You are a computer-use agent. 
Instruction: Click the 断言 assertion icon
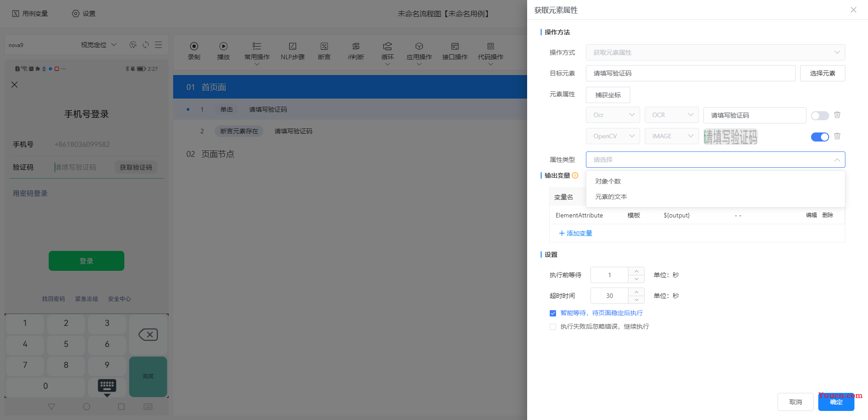pyautogui.click(x=324, y=46)
